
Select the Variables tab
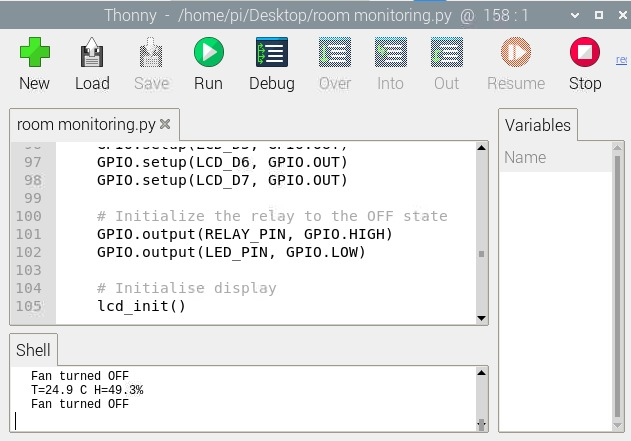click(538, 125)
